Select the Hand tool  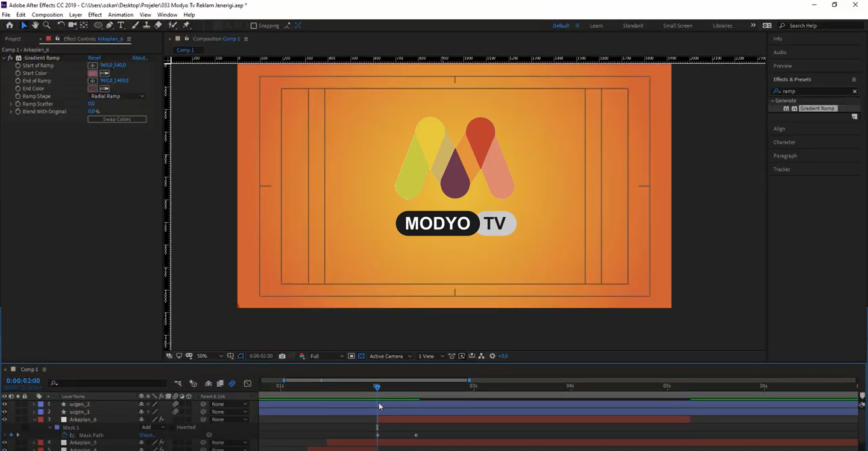click(35, 25)
